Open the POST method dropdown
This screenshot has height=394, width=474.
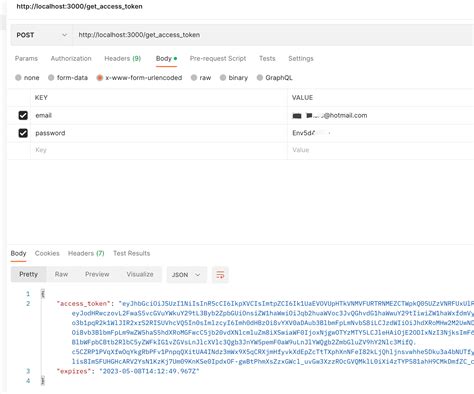tap(42, 35)
